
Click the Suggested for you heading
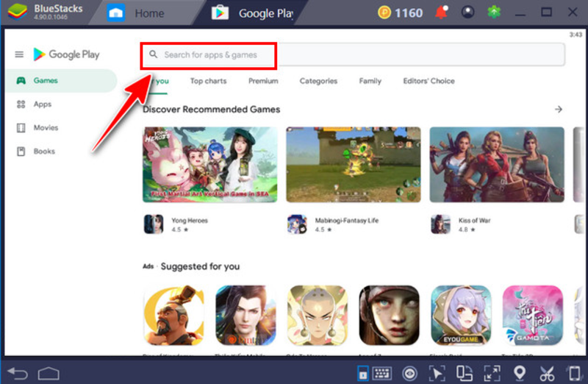point(200,266)
